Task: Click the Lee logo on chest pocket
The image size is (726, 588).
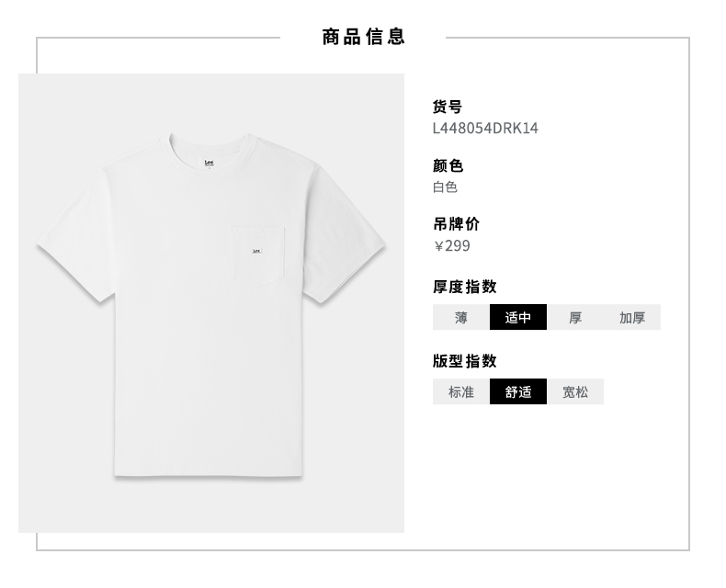Action: (x=256, y=251)
